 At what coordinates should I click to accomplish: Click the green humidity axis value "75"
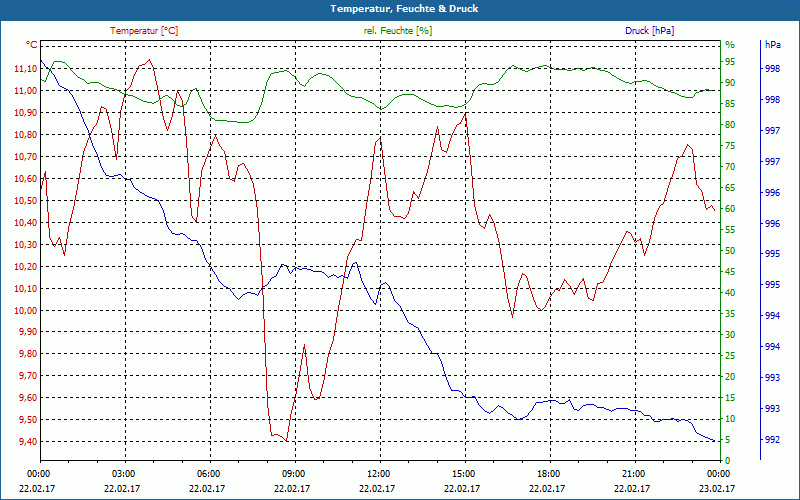[x=730, y=146]
